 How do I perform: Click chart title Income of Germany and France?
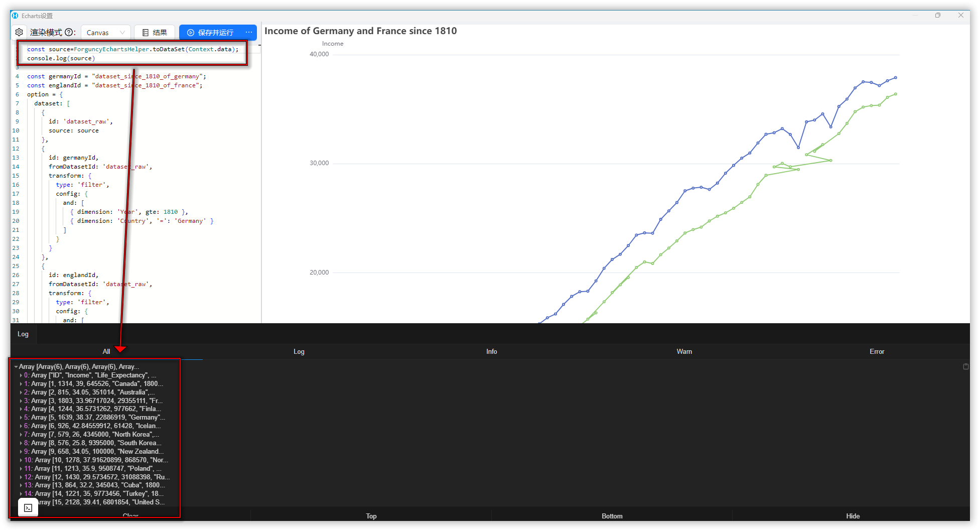coord(361,31)
